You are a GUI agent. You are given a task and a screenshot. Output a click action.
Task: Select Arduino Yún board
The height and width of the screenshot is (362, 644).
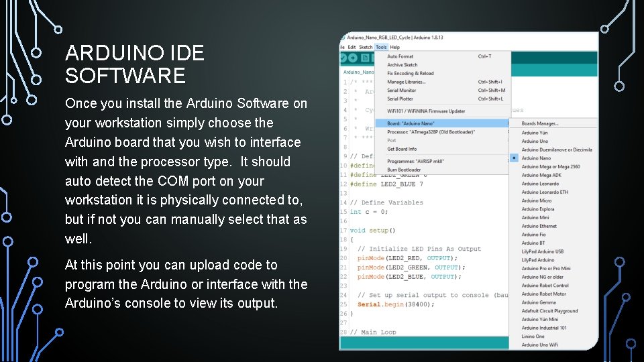(x=553, y=133)
